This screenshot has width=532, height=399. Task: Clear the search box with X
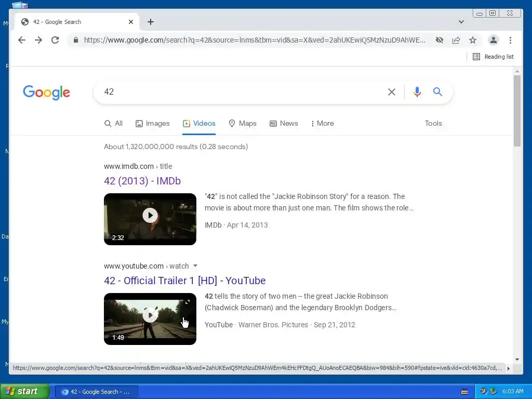pyautogui.click(x=392, y=92)
